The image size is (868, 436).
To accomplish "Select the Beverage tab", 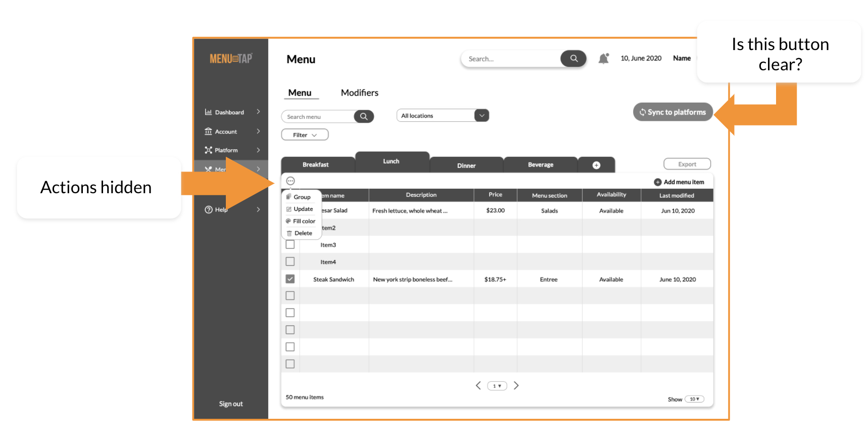I will [541, 165].
